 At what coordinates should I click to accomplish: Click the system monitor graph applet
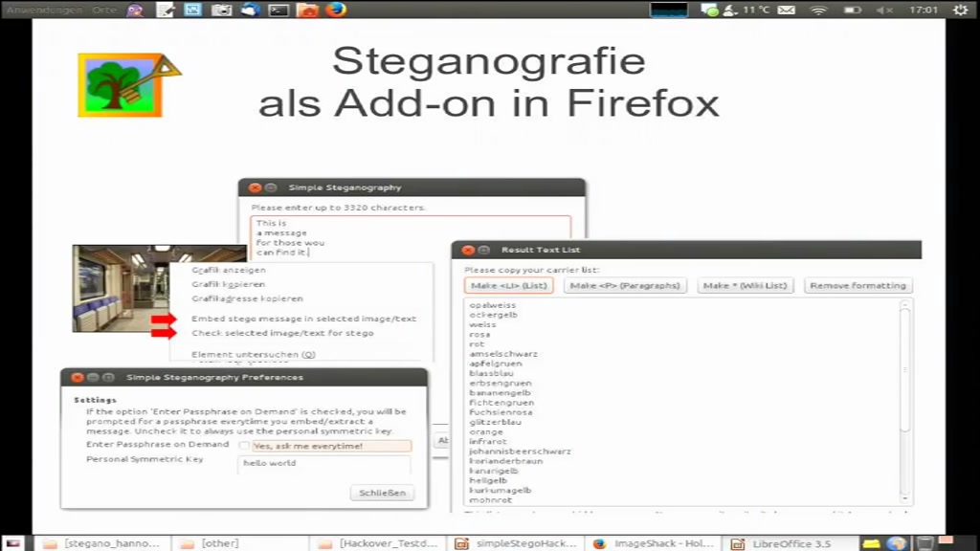point(669,10)
